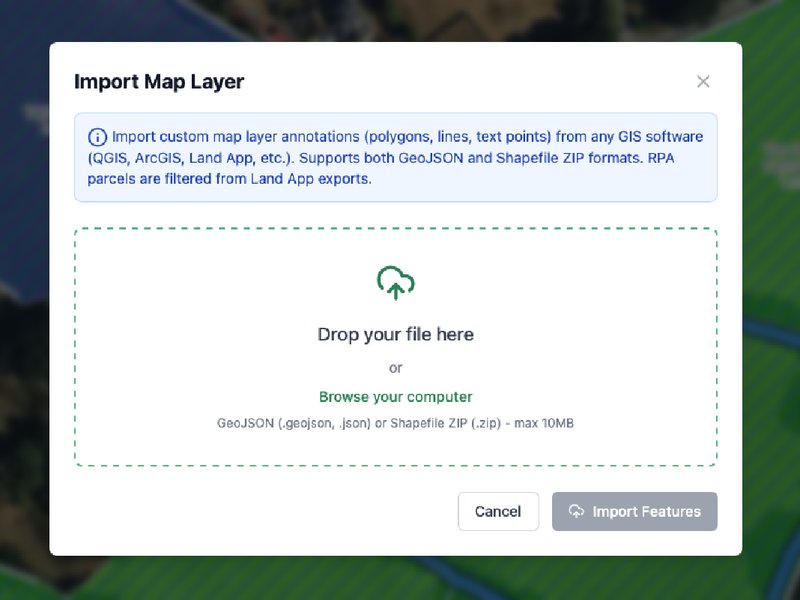Viewport: 800px width, 600px height.
Task: Click the X to close Import Map Layer
Action: pos(703,82)
